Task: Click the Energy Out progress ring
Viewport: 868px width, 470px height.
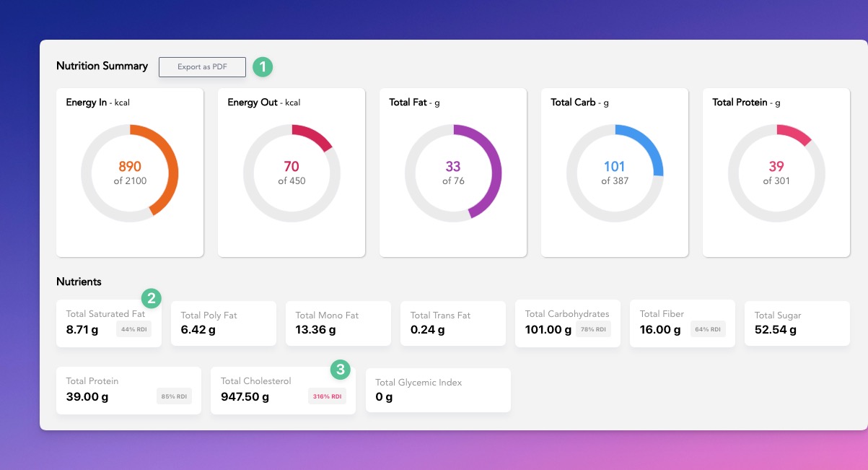Action: pos(291,173)
